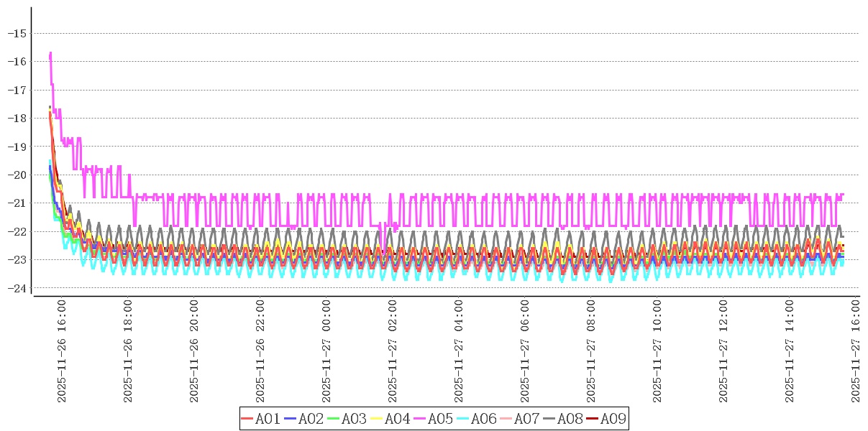The image size is (868, 431).
Task: Click the -24 y-axis value label
Action: 17,288
